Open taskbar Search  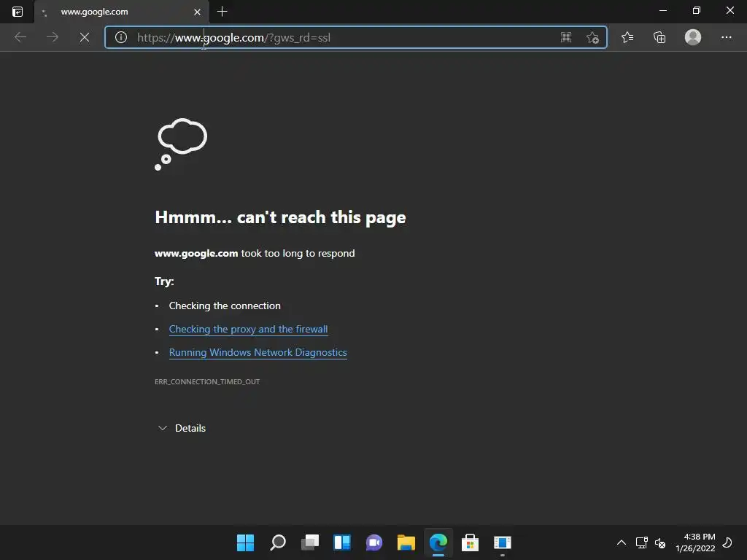(x=278, y=542)
